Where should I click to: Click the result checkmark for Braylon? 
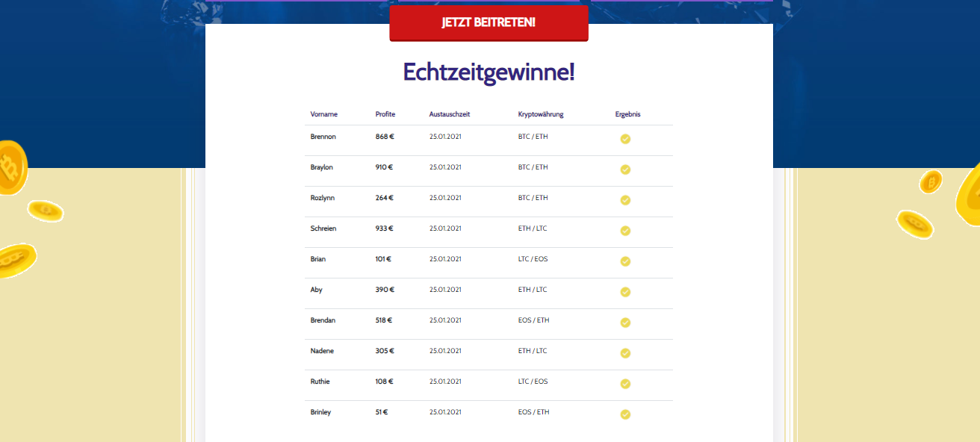[625, 169]
